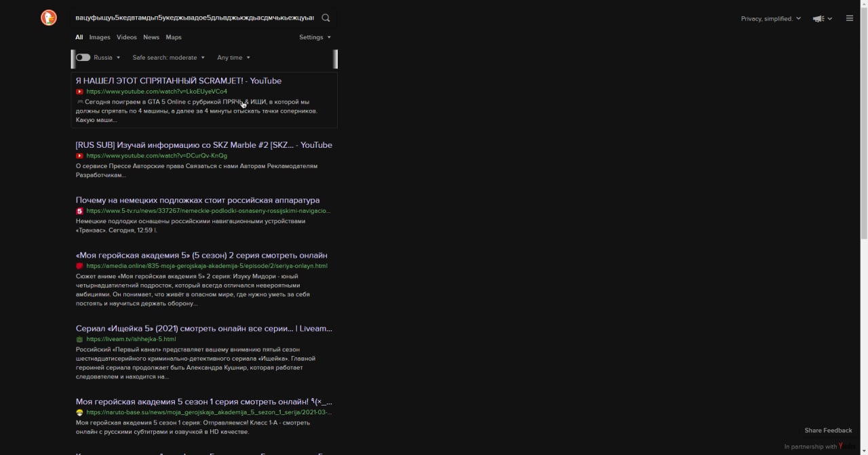Click the liveam.tv favicon
The height and width of the screenshot is (455, 868).
coord(79,339)
